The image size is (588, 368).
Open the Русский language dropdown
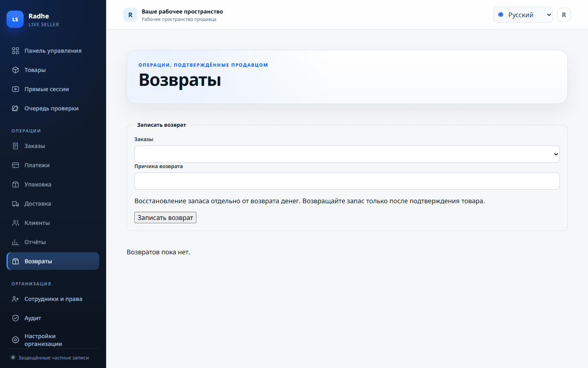coord(523,15)
